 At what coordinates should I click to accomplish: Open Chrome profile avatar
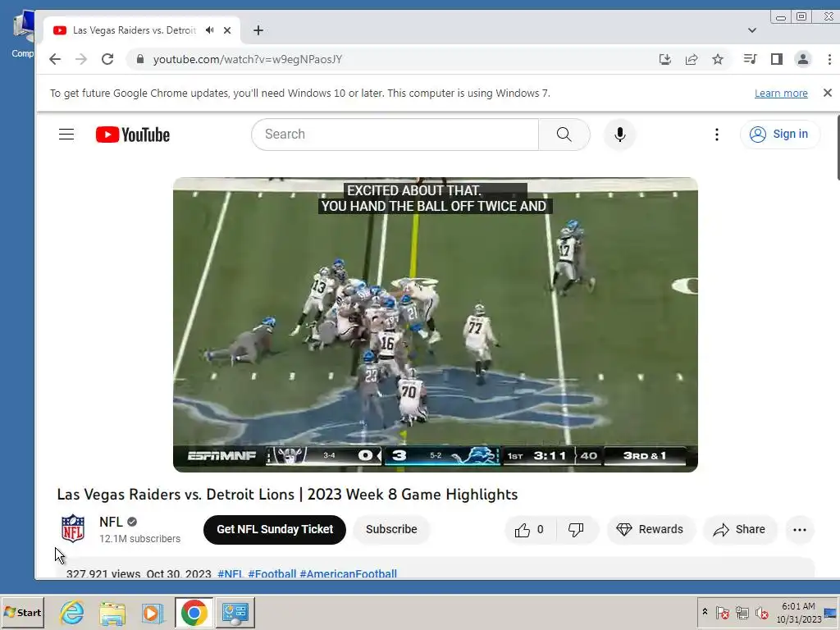click(x=803, y=59)
